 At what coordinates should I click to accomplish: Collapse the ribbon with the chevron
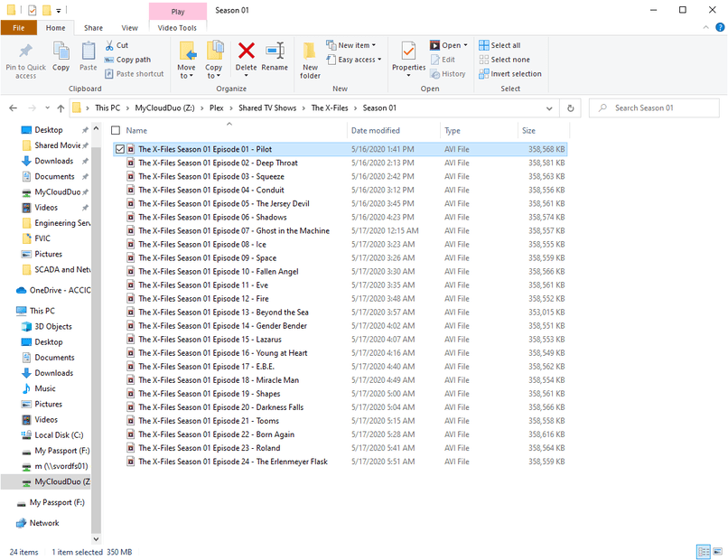point(705,27)
